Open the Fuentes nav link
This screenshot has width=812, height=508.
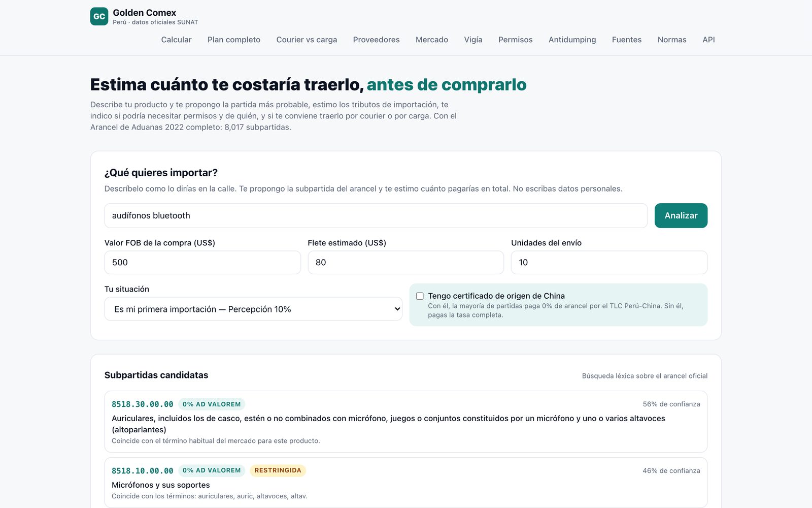[627, 40]
